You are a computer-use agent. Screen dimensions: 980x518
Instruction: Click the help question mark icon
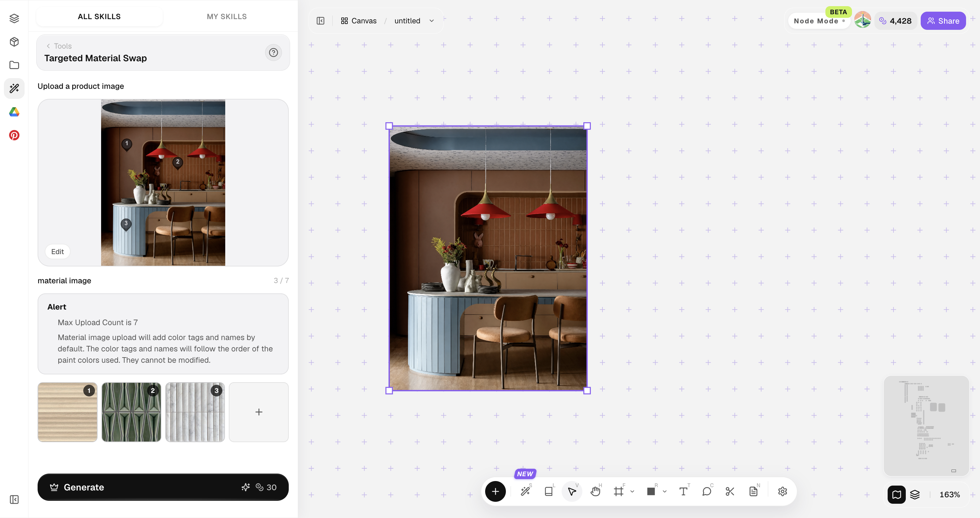click(273, 53)
